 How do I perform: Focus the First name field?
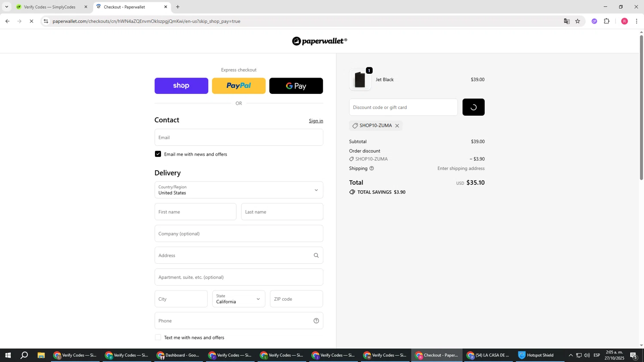click(x=195, y=212)
